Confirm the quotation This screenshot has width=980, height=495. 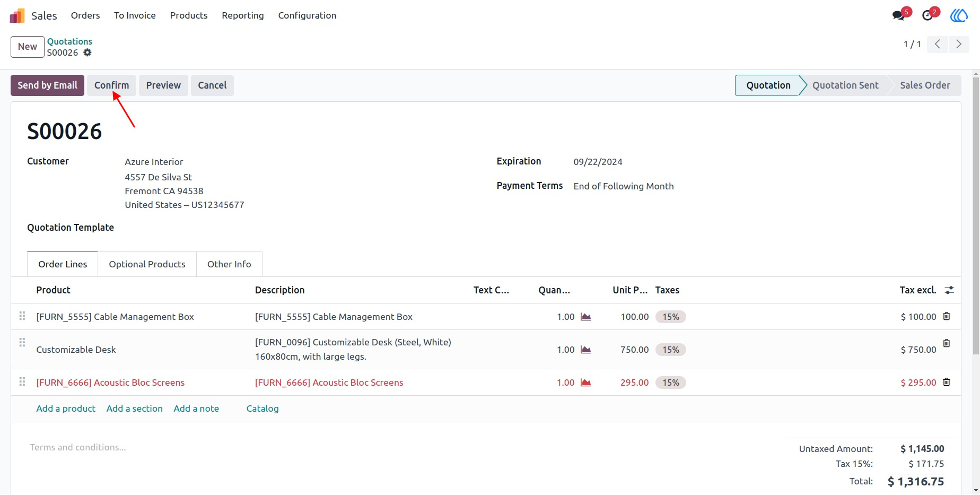pyautogui.click(x=111, y=85)
